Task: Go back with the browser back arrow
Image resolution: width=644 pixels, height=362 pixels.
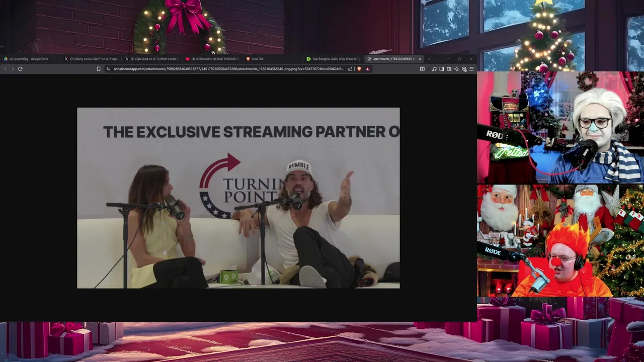Action: pyautogui.click(x=6, y=69)
